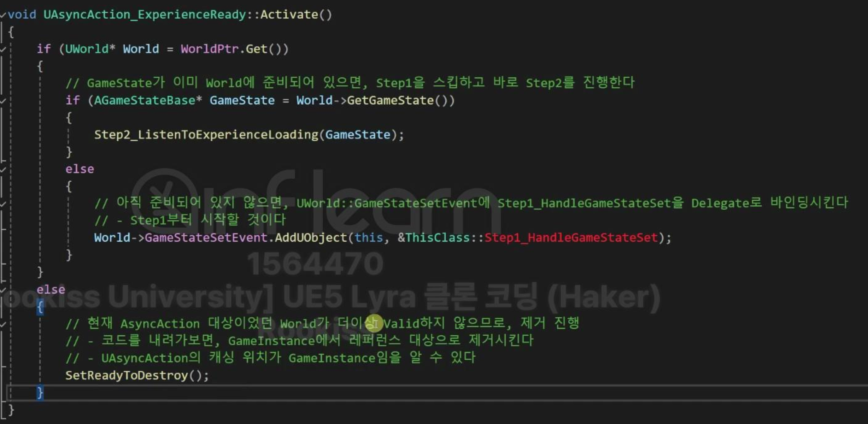Collapse the 'if (AGameStateBase* GameState' block
Screen dimensions: 868x424
[3, 101]
